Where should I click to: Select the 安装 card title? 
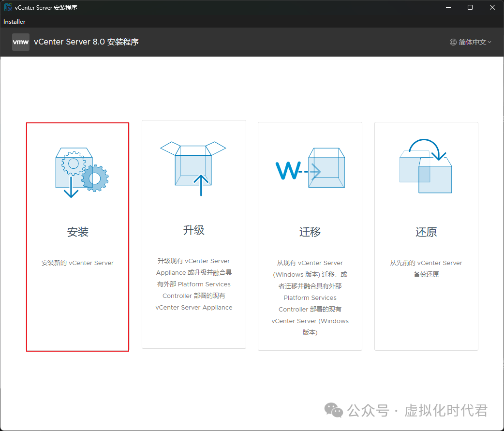(x=77, y=232)
